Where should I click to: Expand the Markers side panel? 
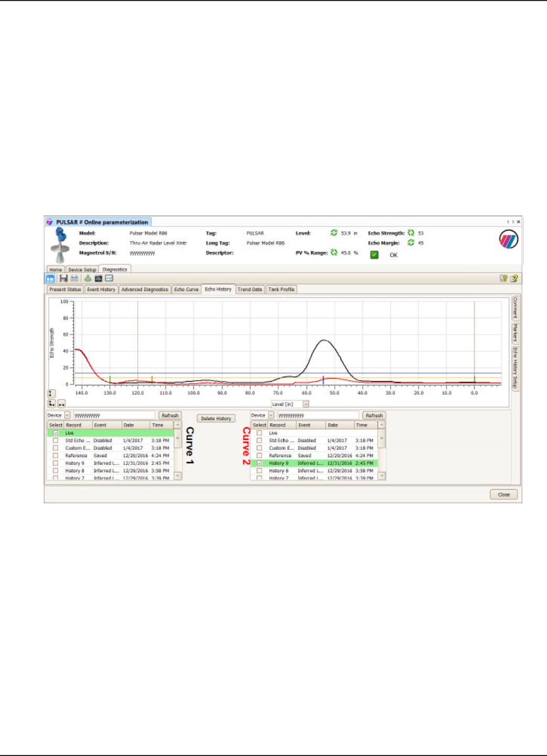(x=515, y=333)
